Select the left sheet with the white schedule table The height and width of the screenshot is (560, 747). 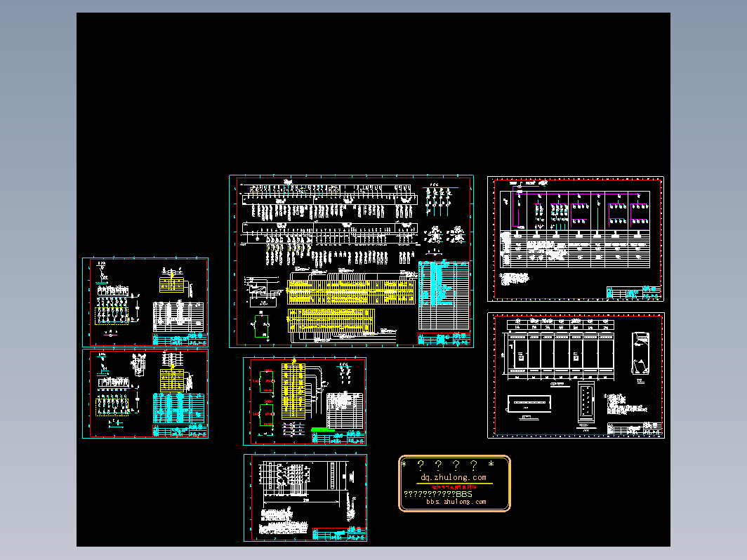click(x=145, y=302)
